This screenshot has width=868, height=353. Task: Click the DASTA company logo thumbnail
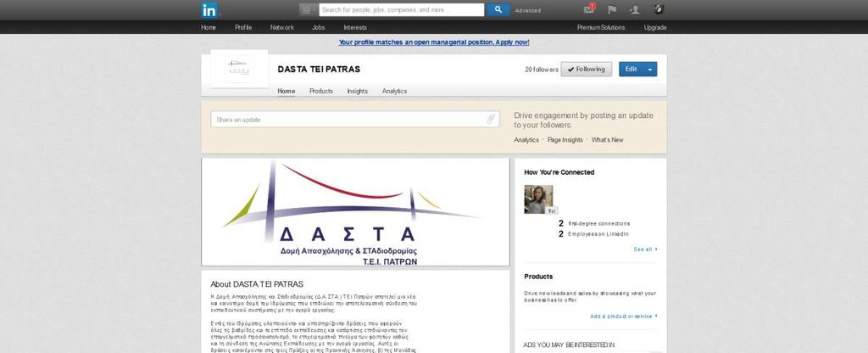point(239,69)
